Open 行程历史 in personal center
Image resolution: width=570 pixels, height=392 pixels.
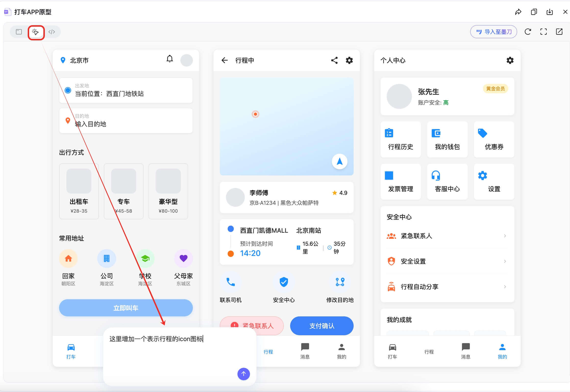pos(400,139)
